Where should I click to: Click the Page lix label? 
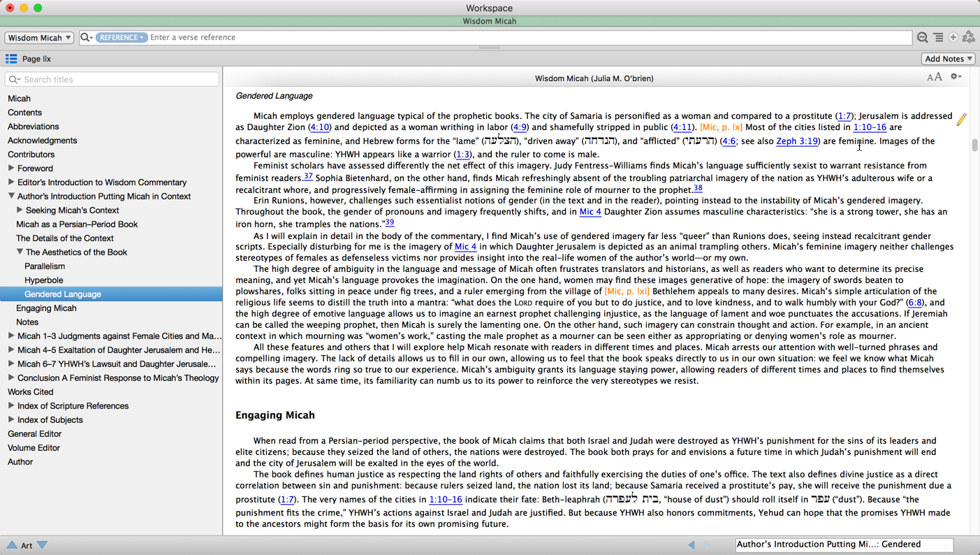pos(36,59)
